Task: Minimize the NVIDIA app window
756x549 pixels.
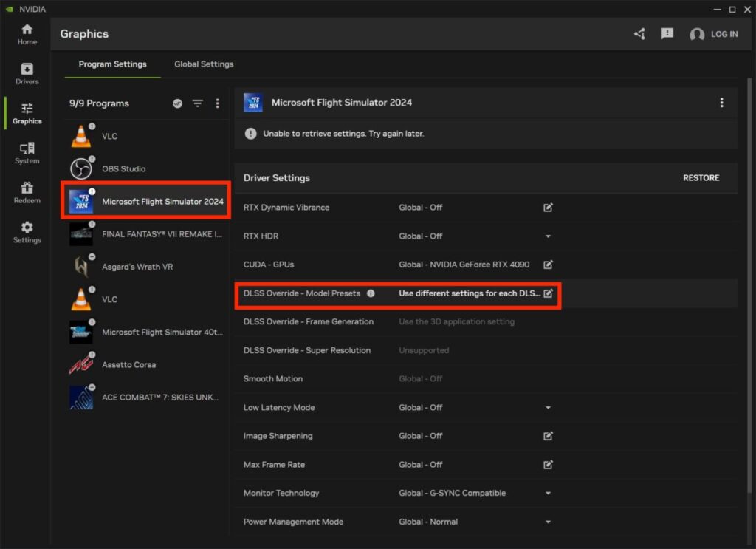Action: tap(717, 9)
